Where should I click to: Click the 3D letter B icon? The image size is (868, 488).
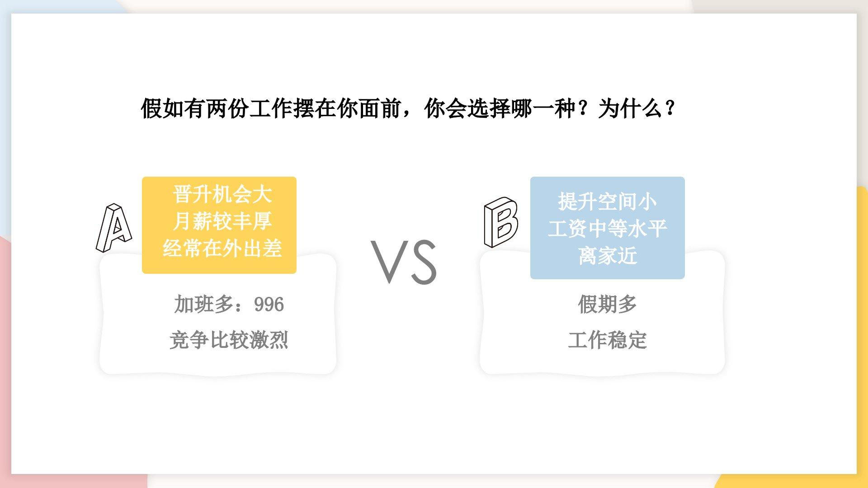pos(500,222)
